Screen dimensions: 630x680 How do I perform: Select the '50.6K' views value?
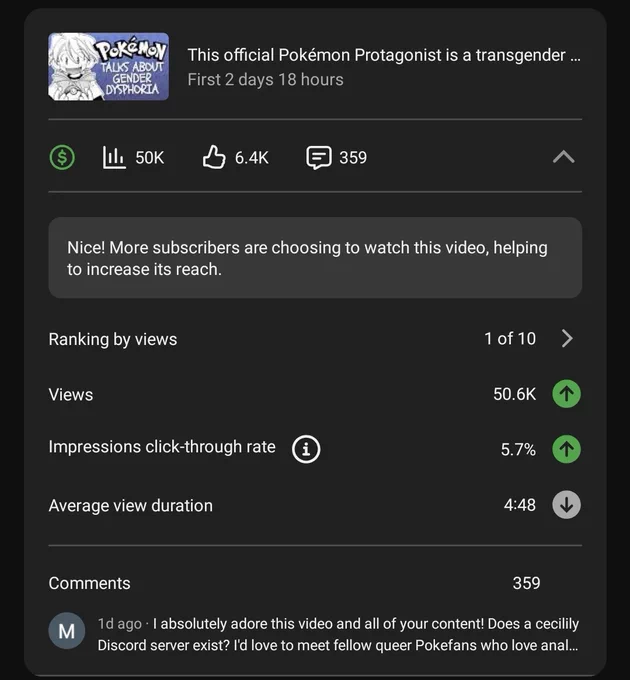tap(515, 394)
